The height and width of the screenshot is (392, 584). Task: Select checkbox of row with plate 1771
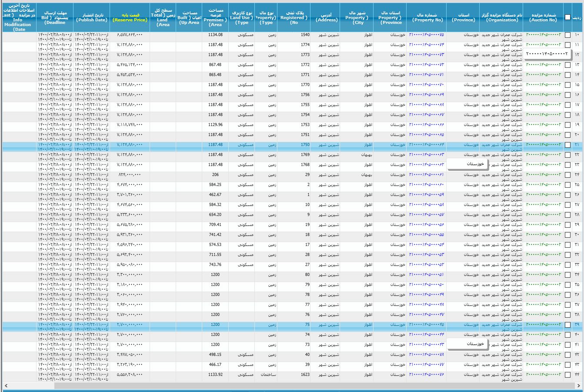[x=567, y=75]
